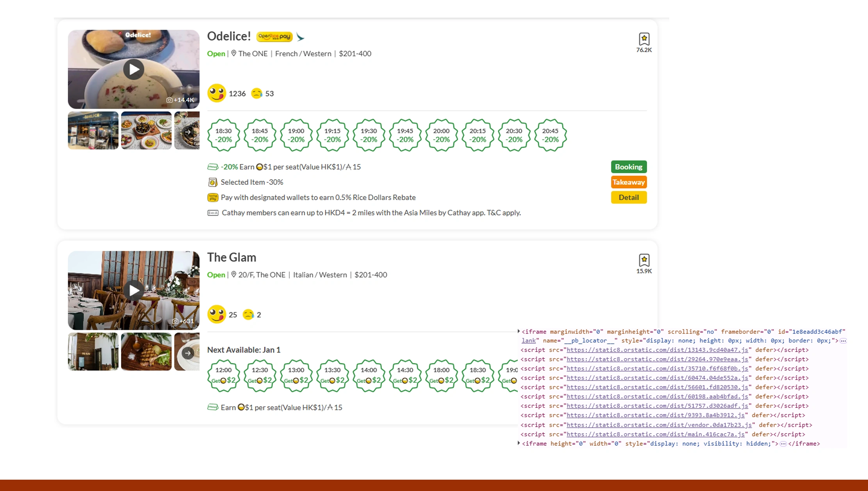This screenshot has width=868, height=491.
Task: Select the 20:45 -20% time slot
Action: [x=550, y=135]
